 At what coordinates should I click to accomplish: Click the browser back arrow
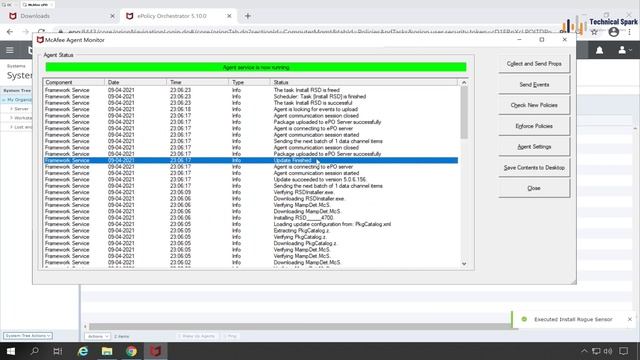tap(10, 32)
